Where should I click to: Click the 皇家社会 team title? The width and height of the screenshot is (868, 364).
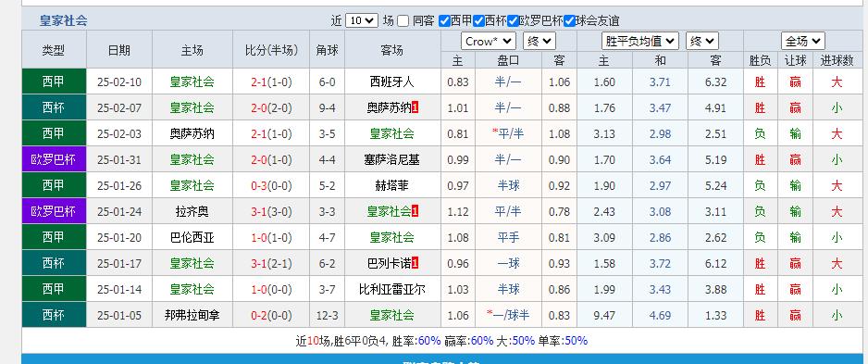pos(63,21)
